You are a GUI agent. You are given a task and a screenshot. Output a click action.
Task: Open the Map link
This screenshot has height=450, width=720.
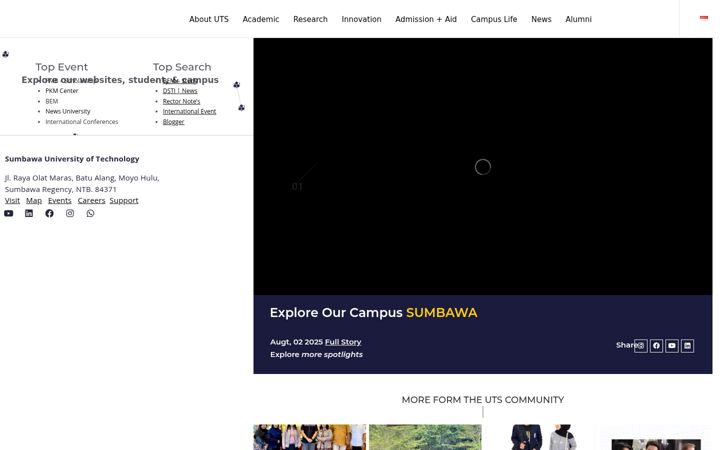(34, 201)
